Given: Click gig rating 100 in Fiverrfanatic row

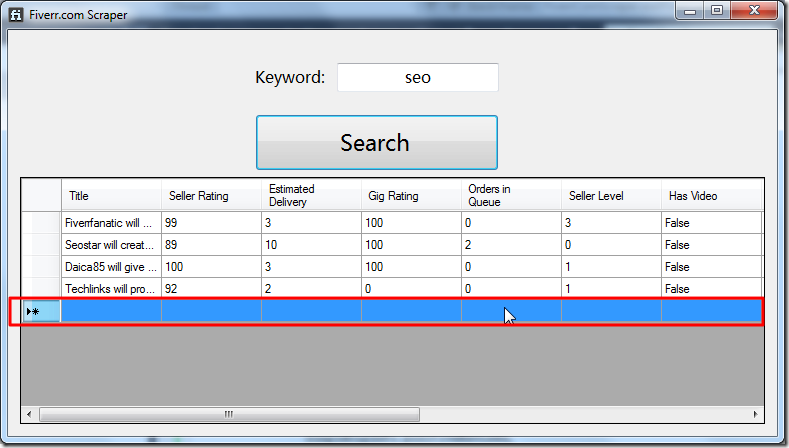Looking at the screenshot, I should (x=411, y=222).
